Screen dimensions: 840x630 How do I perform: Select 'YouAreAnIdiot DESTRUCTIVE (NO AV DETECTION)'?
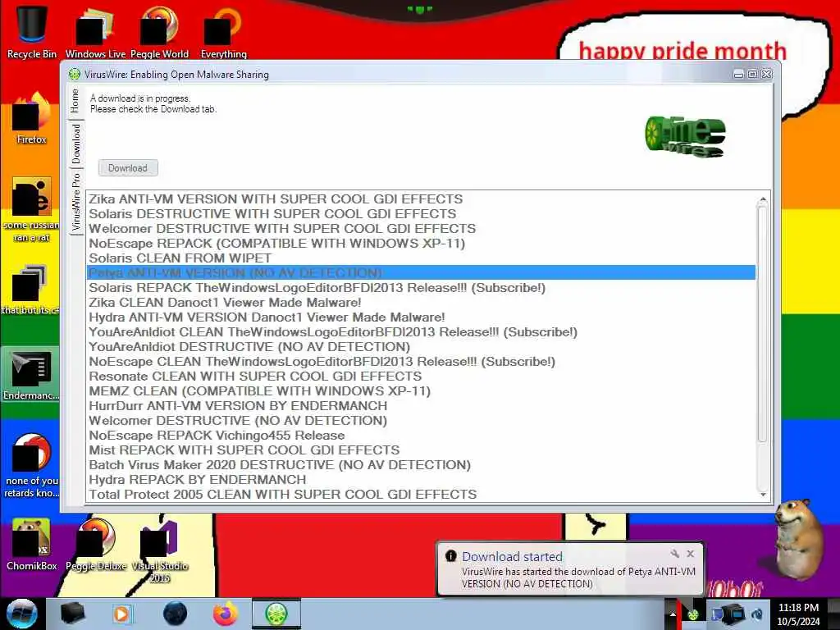421,347
